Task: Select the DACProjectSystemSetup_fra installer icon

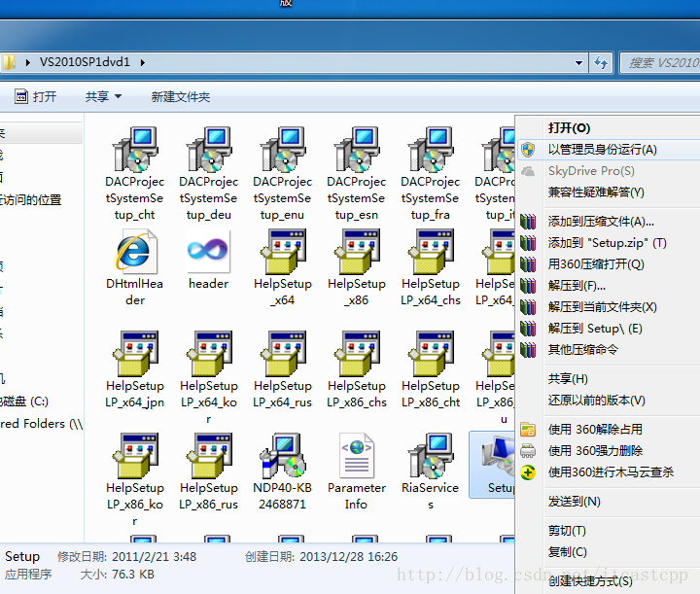Action: (x=431, y=150)
